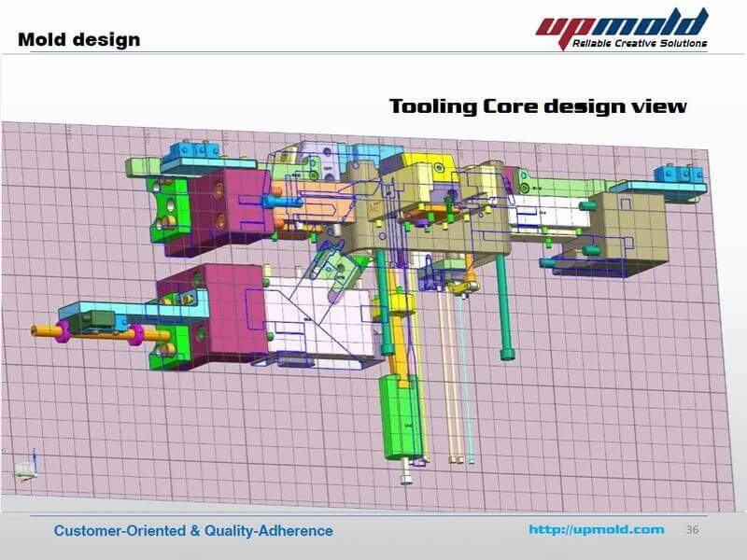Click the small bolt beneath the green cylinder

[x=405, y=478]
